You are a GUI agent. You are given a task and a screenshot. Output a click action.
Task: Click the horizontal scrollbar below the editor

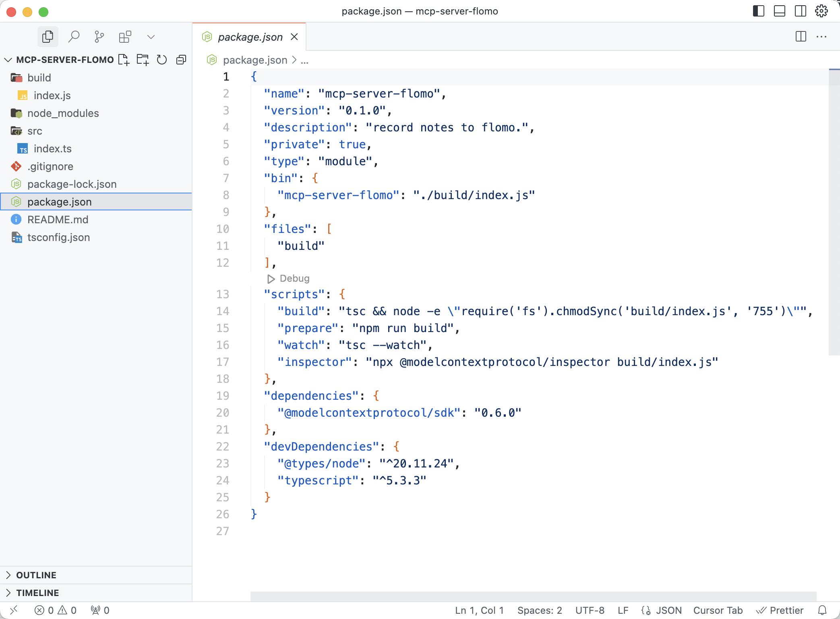click(x=533, y=596)
